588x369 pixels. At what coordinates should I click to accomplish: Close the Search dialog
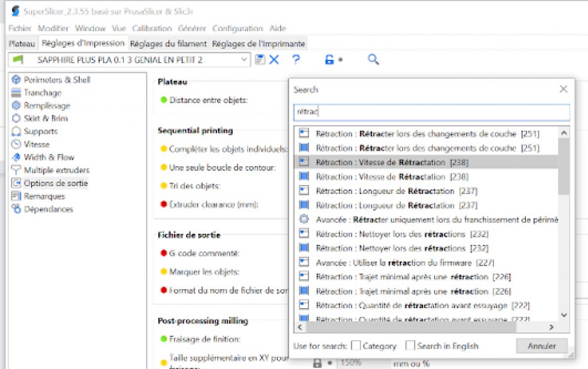[x=563, y=89]
